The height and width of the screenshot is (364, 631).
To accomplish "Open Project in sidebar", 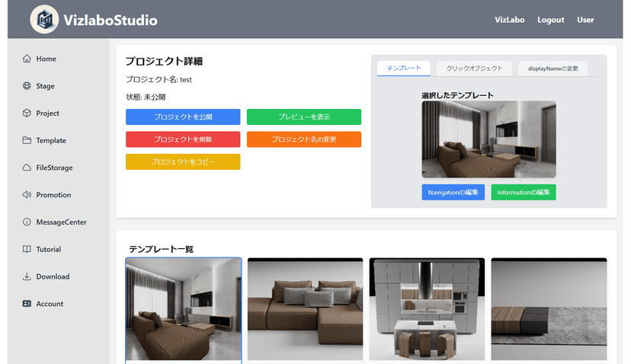I will pos(47,113).
